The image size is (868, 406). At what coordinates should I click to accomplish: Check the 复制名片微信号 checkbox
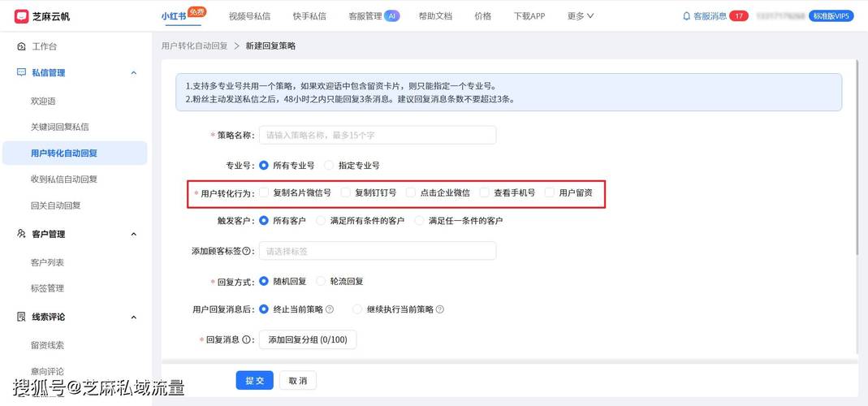pos(264,192)
